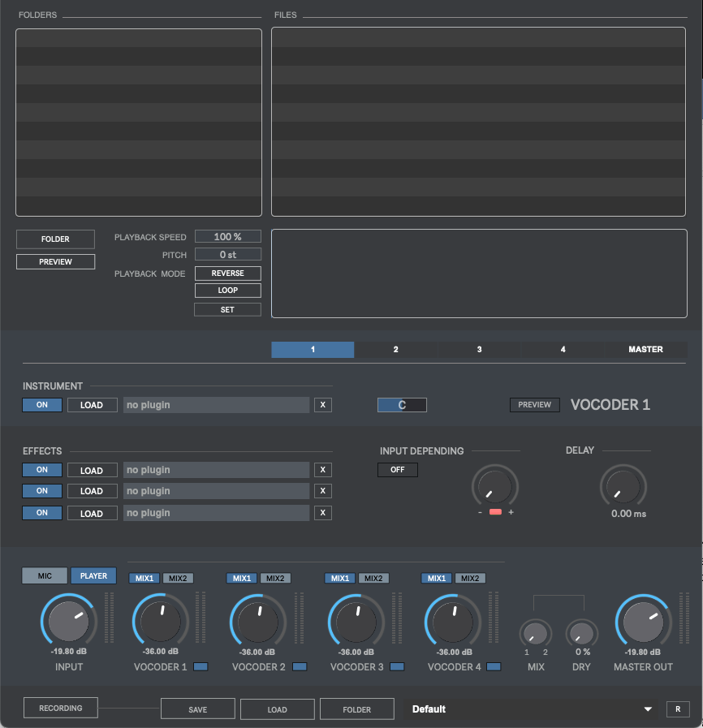Load an instrument plugin via LOAD
Viewport: 703px width, 728px height.
(92, 404)
